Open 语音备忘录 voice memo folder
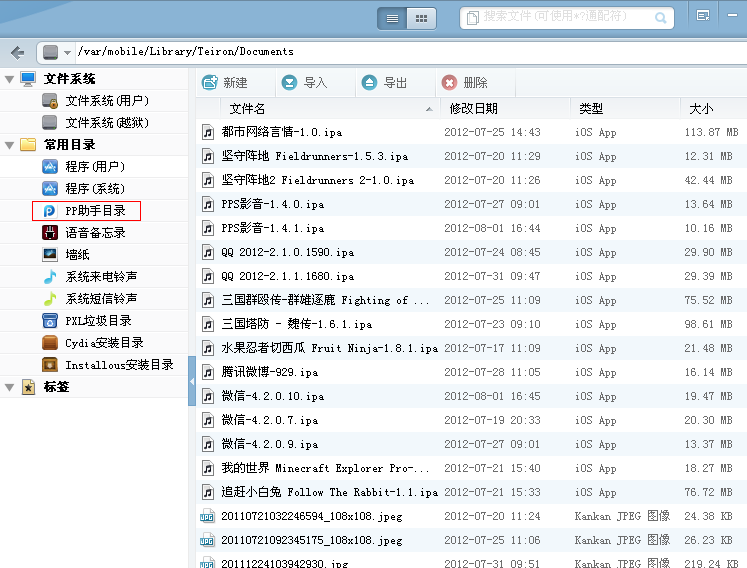This screenshot has width=747, height=568. pyautogui.click(x=95, y=233)
